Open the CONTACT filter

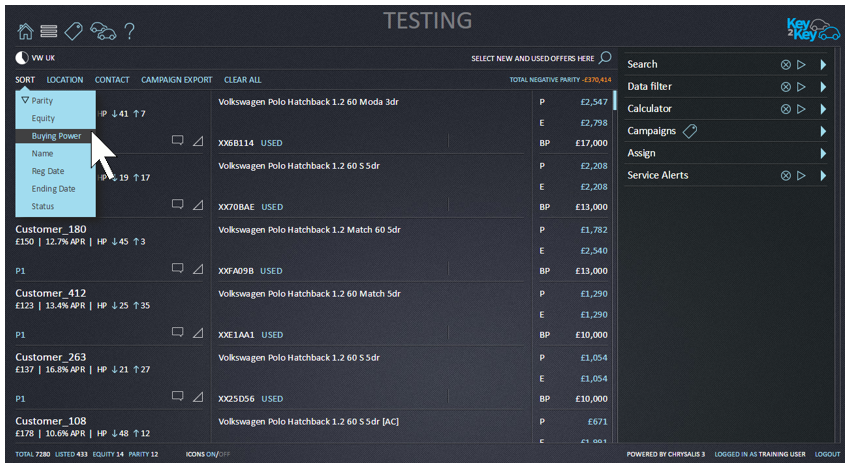tap(112, 79)
